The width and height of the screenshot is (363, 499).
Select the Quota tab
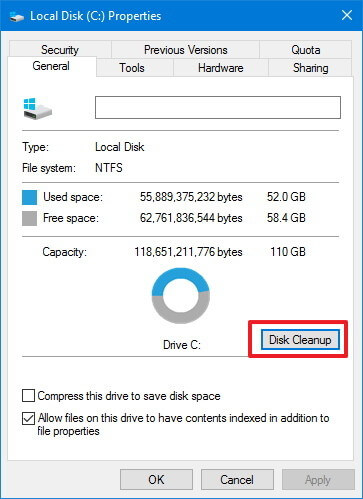[306, 50]
